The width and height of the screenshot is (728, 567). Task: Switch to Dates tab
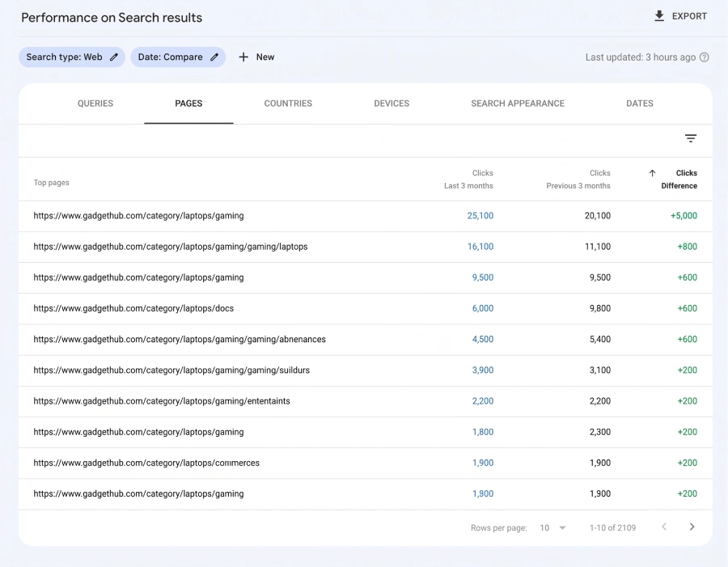(639, 104)
